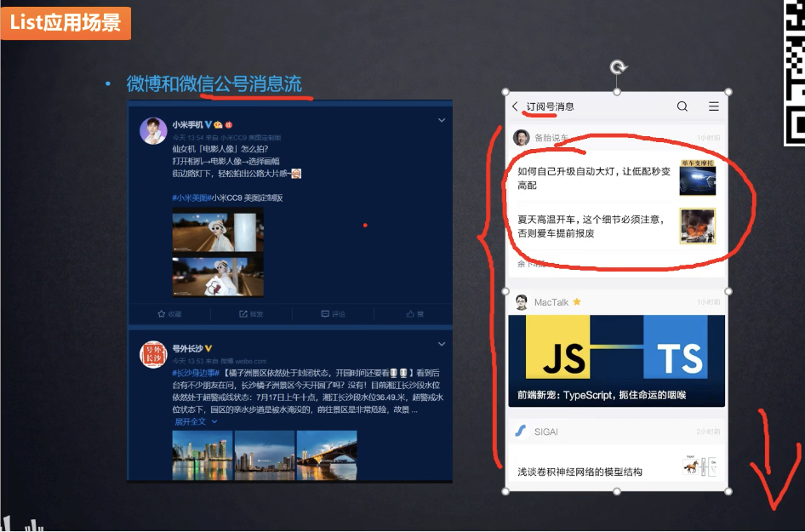Click the post text 仙女机「电影人像」怎么拍?
This screenshot has width=805, height=532.
[x=220, y=149]
